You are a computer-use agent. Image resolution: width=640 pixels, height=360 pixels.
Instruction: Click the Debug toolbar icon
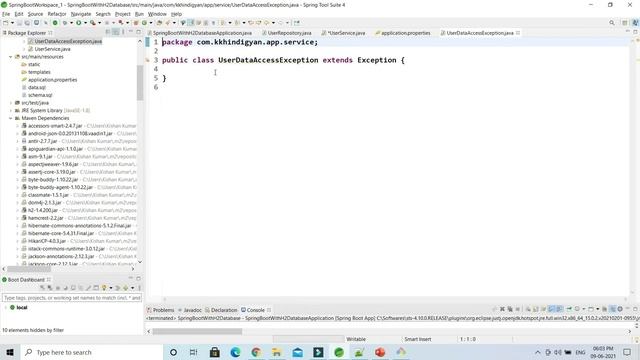(x=64, y=23)
